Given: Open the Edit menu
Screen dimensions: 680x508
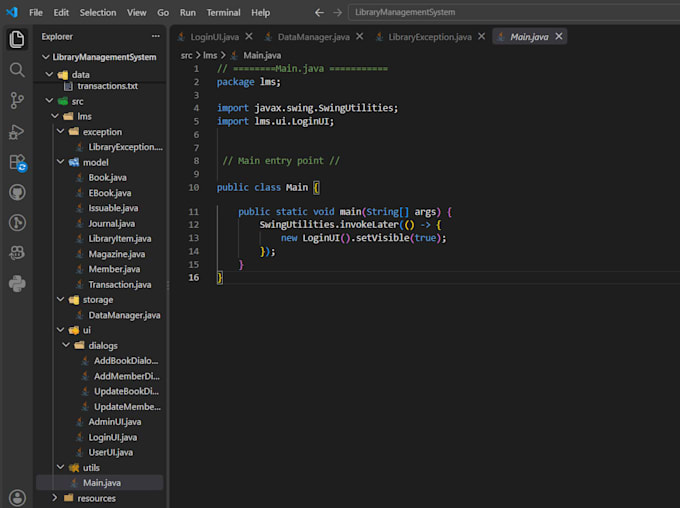Looking at the screenshot, I should 61,13.
